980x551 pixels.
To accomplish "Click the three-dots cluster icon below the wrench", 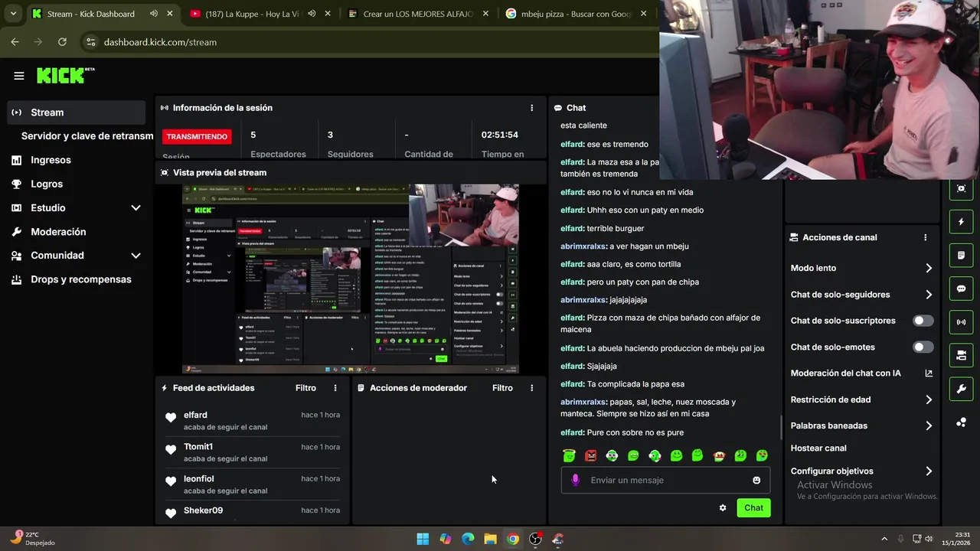I will [x=961, y=422].
